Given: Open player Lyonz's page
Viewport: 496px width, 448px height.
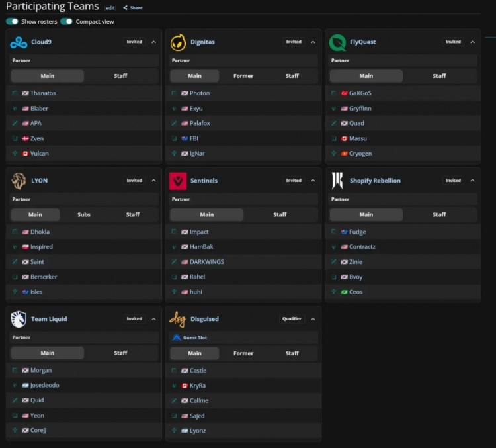Looking at the screenshot, I should point(198,431).
